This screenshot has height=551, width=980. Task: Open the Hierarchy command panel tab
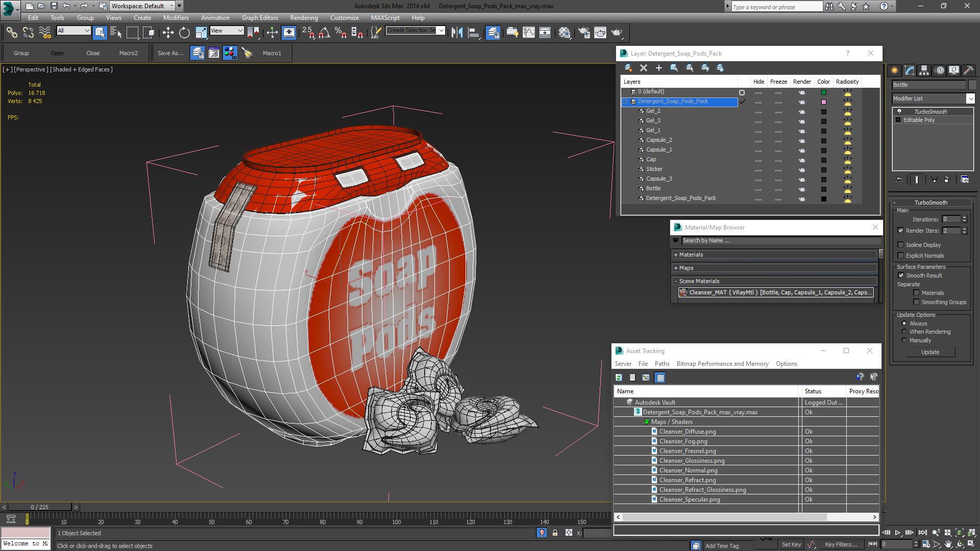pos(924,70)
